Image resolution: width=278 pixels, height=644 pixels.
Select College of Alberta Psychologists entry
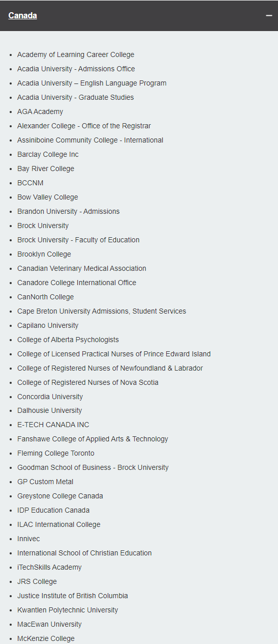pyautogui.click(x=68, y=340)
